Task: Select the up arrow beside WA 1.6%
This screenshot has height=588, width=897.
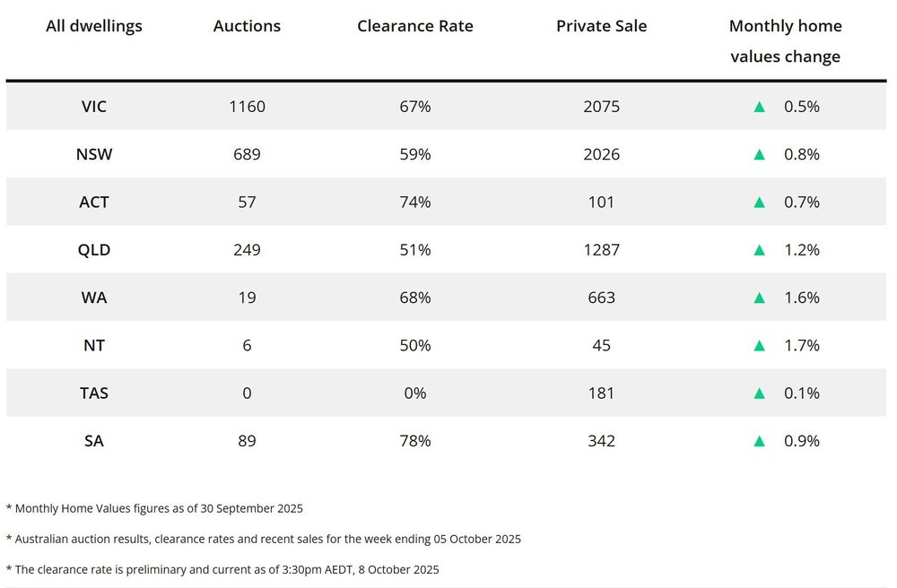Action: click(759, 298)
